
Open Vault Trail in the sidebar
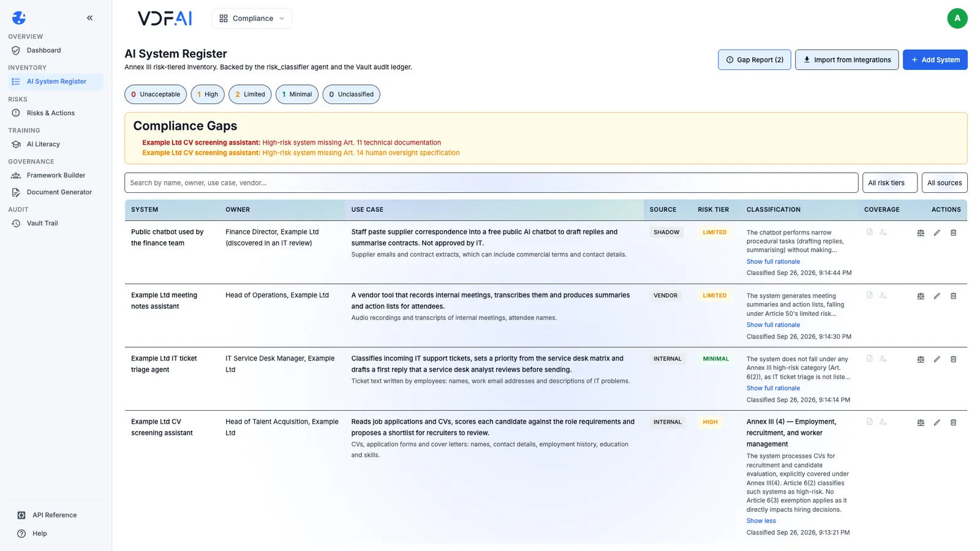coord(56,223)
